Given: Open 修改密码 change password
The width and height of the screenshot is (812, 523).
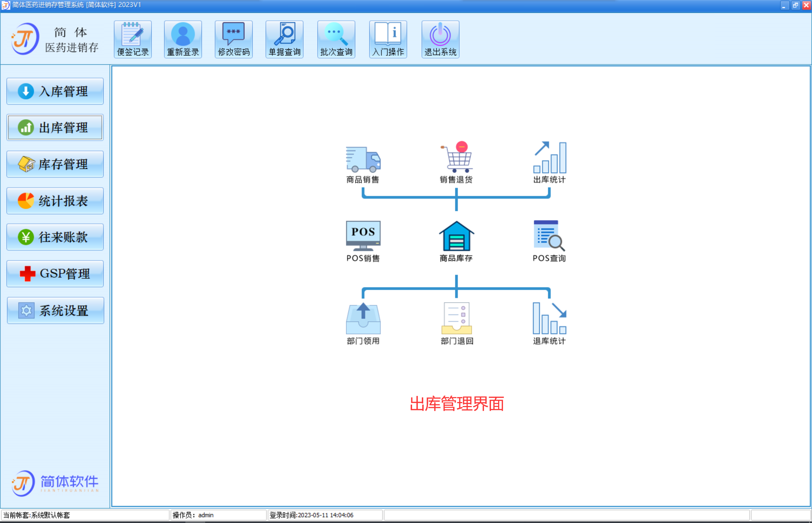Looking at the screenshot, I should (234, 39).
